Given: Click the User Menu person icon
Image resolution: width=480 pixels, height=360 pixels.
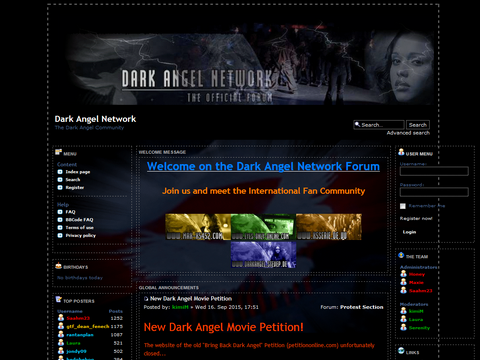Looking at the screenshot, I should coord(401,152).
